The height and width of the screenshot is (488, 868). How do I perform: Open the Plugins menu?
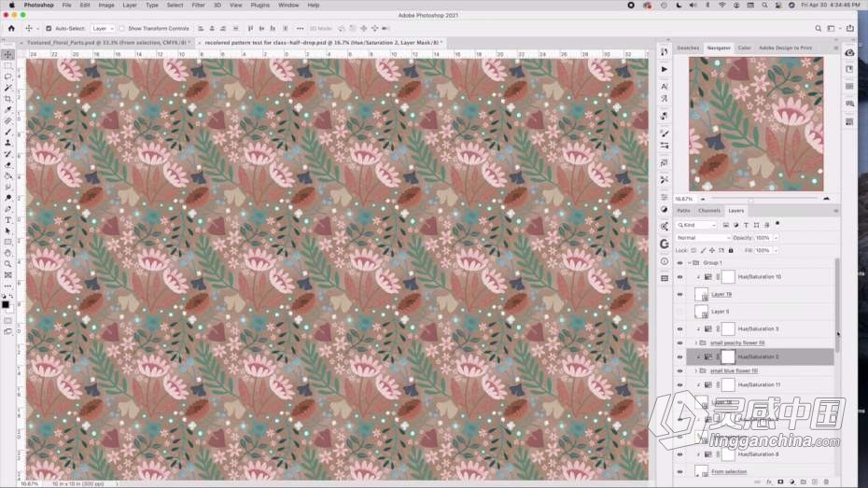click(259, 5)
